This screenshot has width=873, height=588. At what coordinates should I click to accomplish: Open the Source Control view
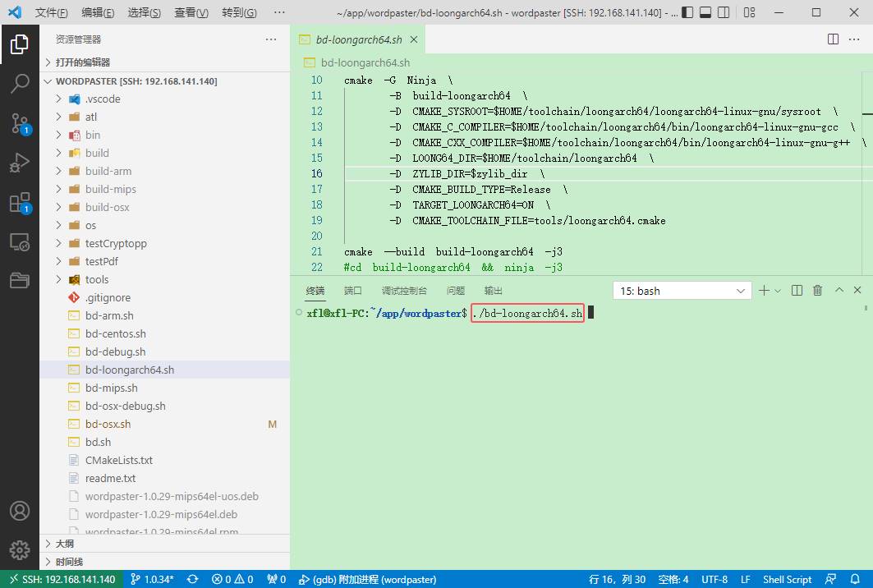point(20,123)
